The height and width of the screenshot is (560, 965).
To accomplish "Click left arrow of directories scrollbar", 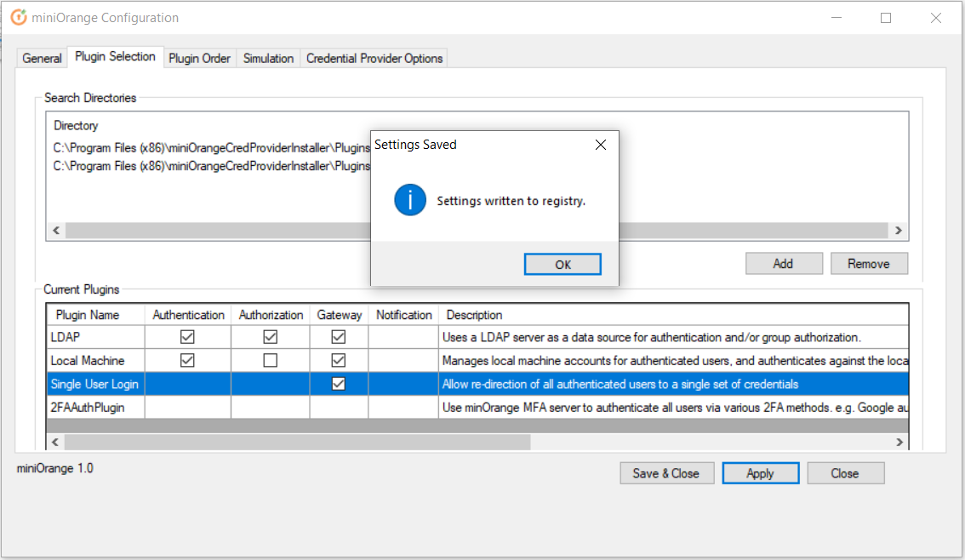I will pyautogui.click(x=56, y=230).
